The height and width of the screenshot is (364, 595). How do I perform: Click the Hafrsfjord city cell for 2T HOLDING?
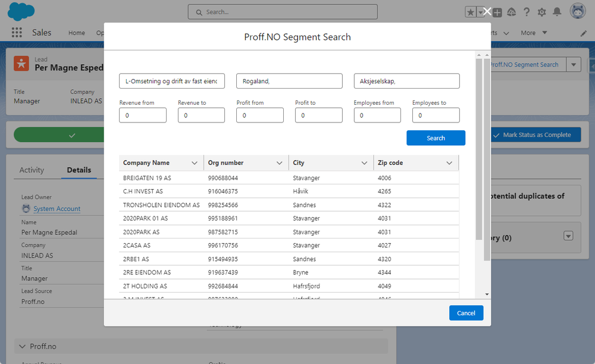(306, 286)
